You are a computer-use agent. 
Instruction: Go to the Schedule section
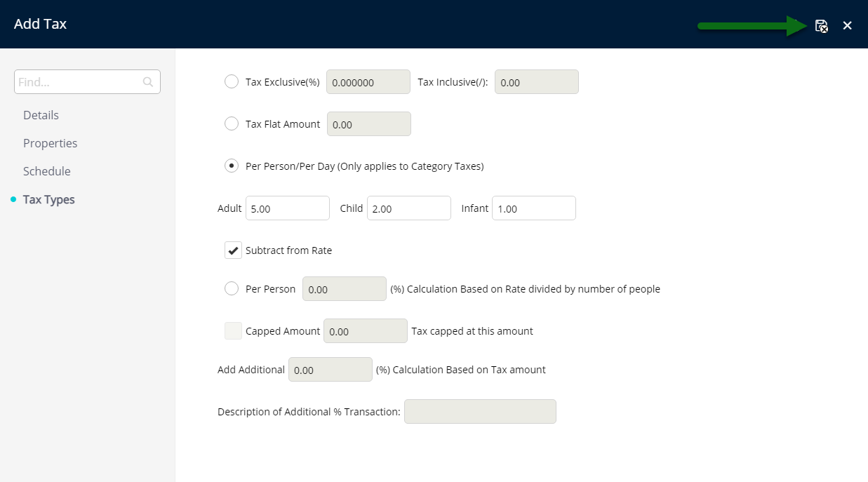click(46, 171)
